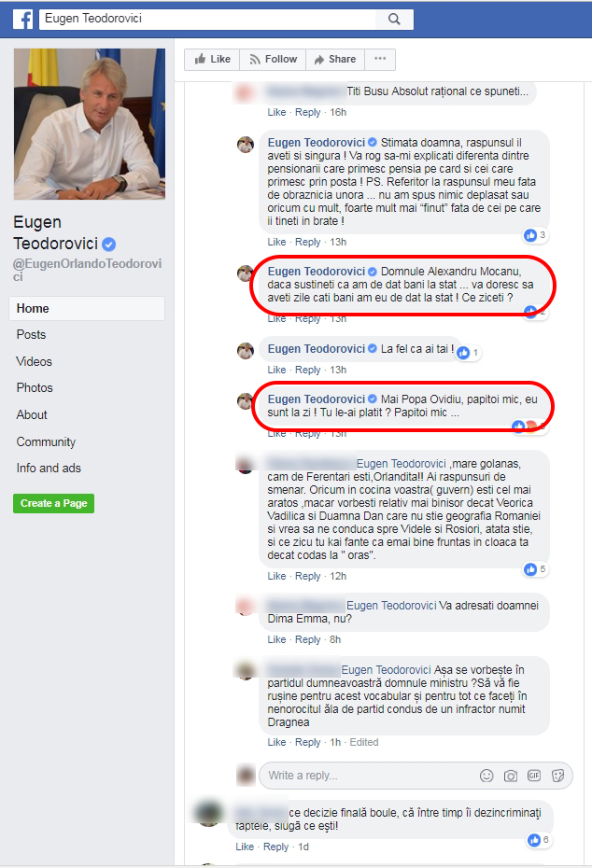Add a GIF to reply
Image resolution: width=592 pixels, height=868 pixels.
[534, 776]
